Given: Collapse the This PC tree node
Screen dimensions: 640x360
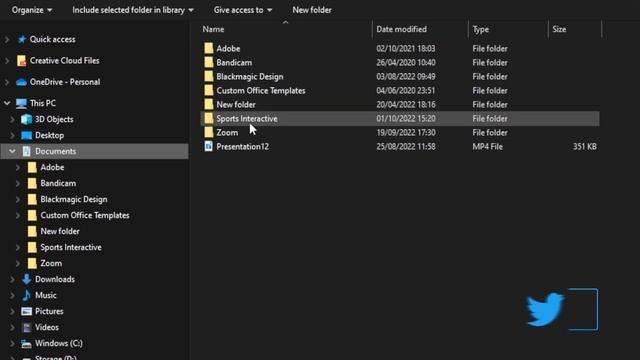Looking at the screenshot, I should (7, 103).
